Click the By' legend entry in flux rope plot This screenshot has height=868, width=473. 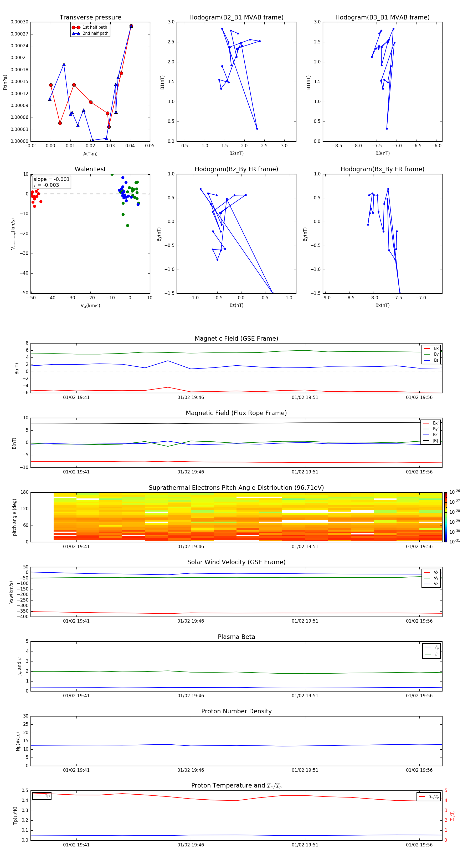pyautogui.click(x=431, y=429)
